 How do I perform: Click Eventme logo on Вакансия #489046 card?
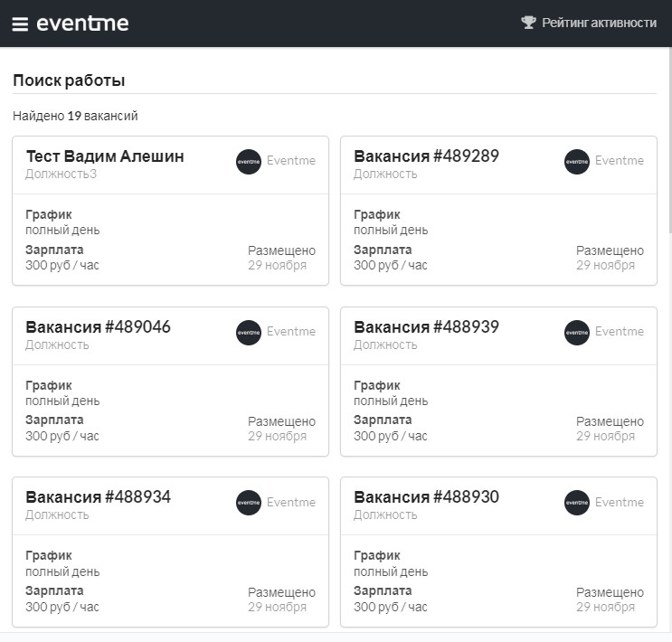click(249, 333)
